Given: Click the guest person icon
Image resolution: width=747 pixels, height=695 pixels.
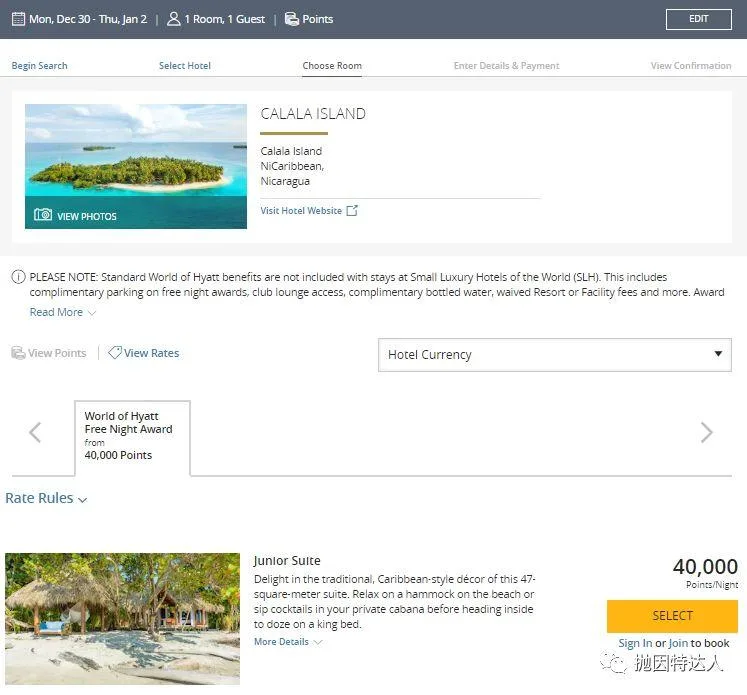Looking at the screenshot, I should tap(173, 19).
